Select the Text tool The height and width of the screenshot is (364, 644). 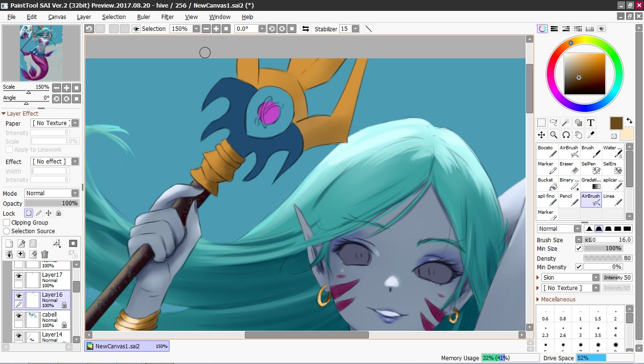[590, 123]
